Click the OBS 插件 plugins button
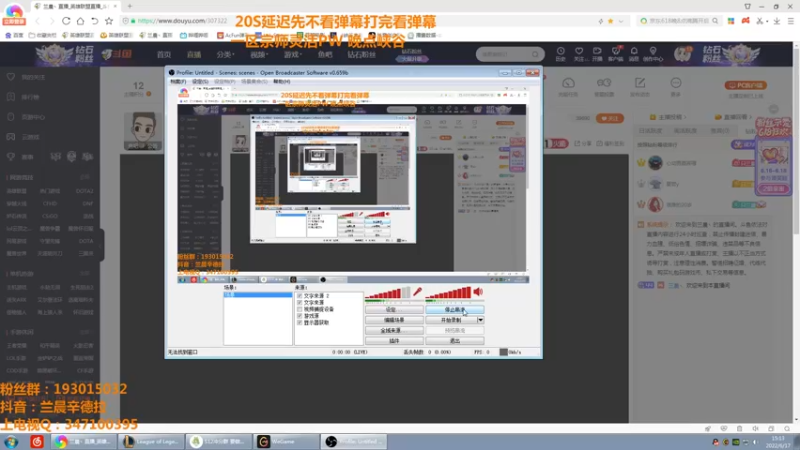 (394, 340)
